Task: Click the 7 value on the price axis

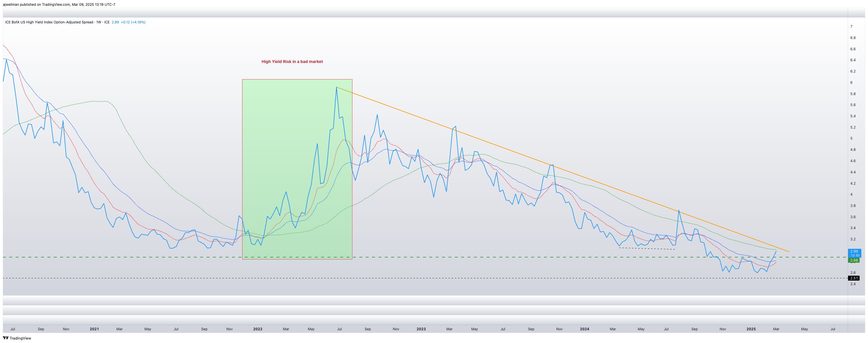Action: pyautogui.click(x=851, y=27)
